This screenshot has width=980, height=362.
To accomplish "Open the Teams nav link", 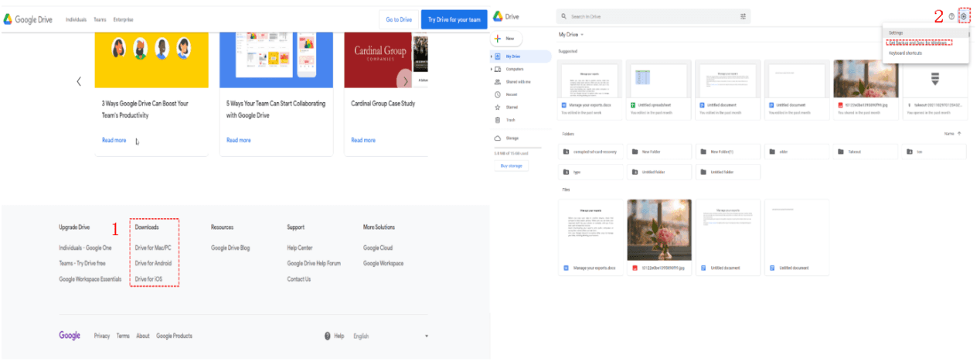I will (x=100, y=19).
